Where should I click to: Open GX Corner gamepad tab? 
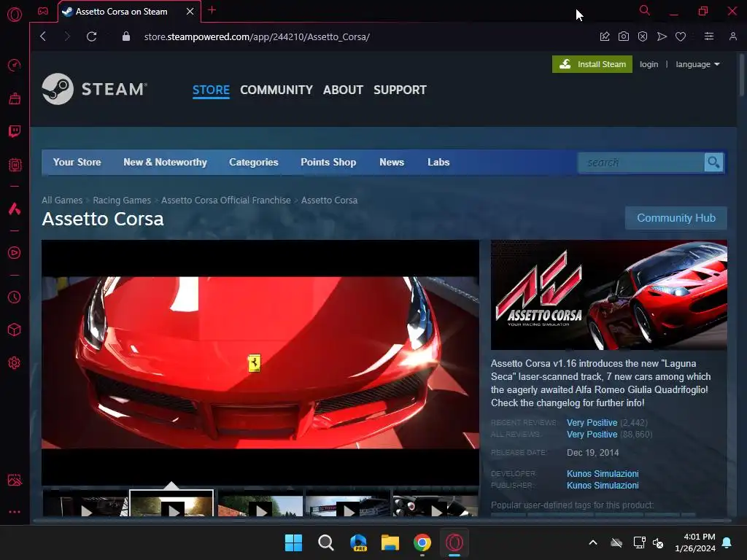tap(43, 11)
